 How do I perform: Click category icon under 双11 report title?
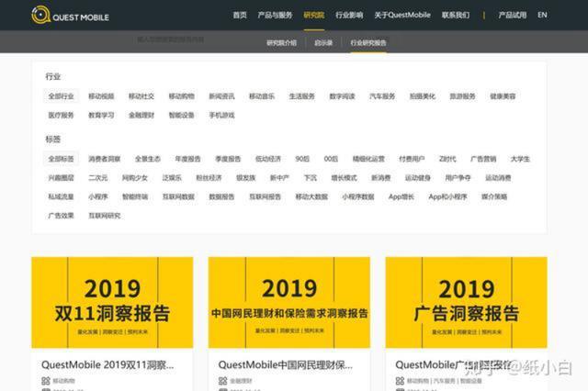click(46, 381)
